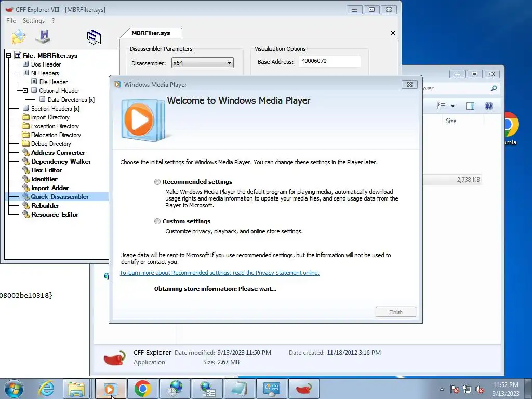Image resolution: width=532 pixels, height=399 pixels.
Task: Toggle the preview pane icon in Explorer
Action: (470, 106)
